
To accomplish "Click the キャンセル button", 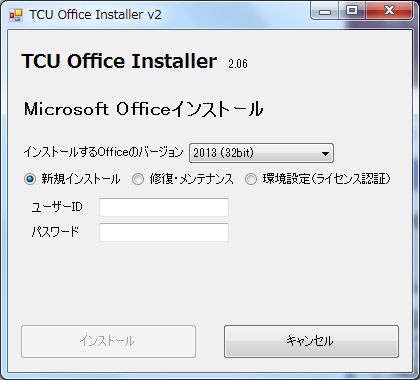I will pos(311,341).
